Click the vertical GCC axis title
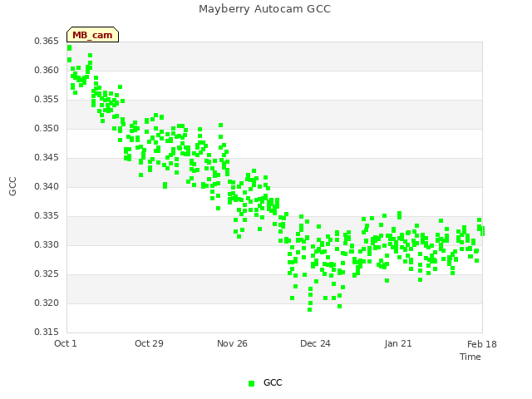 pyautogui.click(x=12, y=186)
